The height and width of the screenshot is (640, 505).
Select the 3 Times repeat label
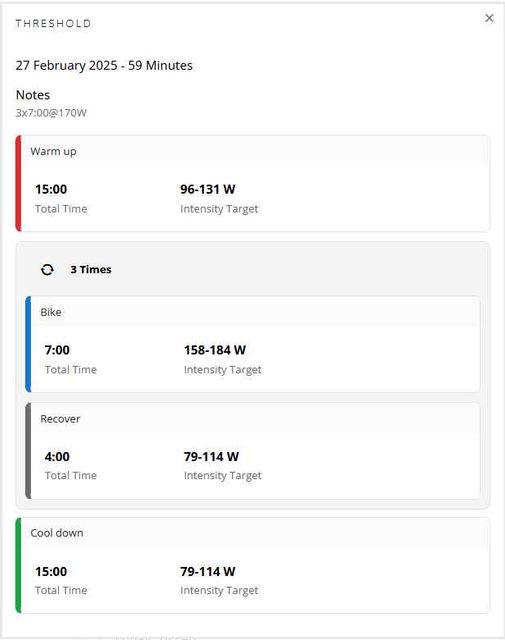(x=91, y=270)
